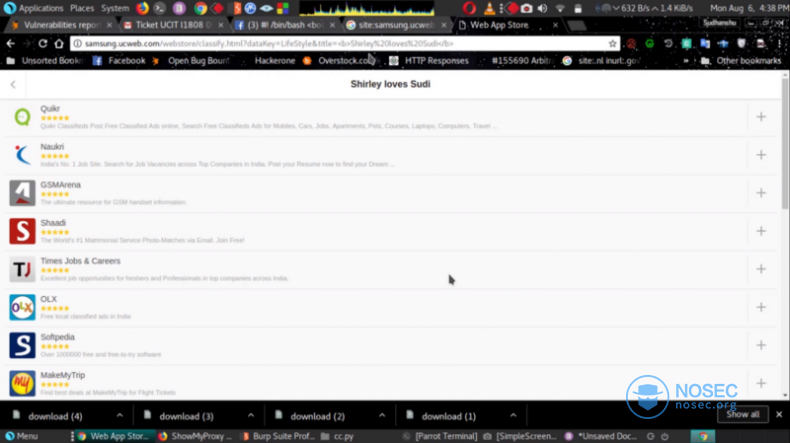This screenshot has height=443, width=790.
Task: Open the red Shaadi logo icon
Action: click(22, 231)
